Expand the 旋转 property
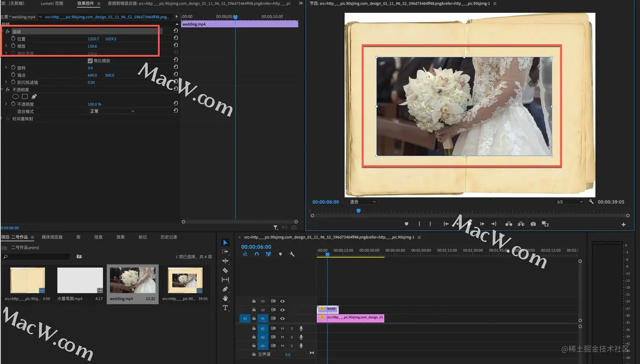This screenshot has height=364, width=640. coord(6,68)
